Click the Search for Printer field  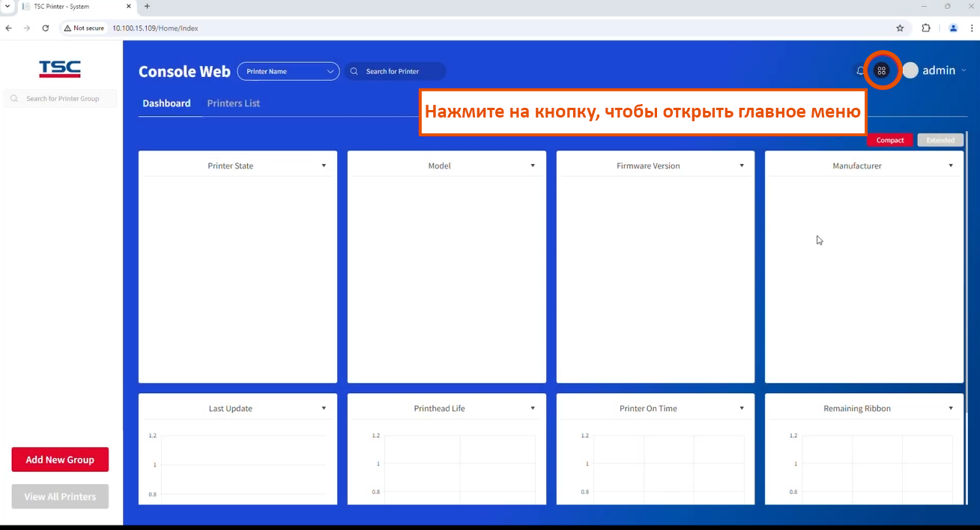(x=401, y=71)
